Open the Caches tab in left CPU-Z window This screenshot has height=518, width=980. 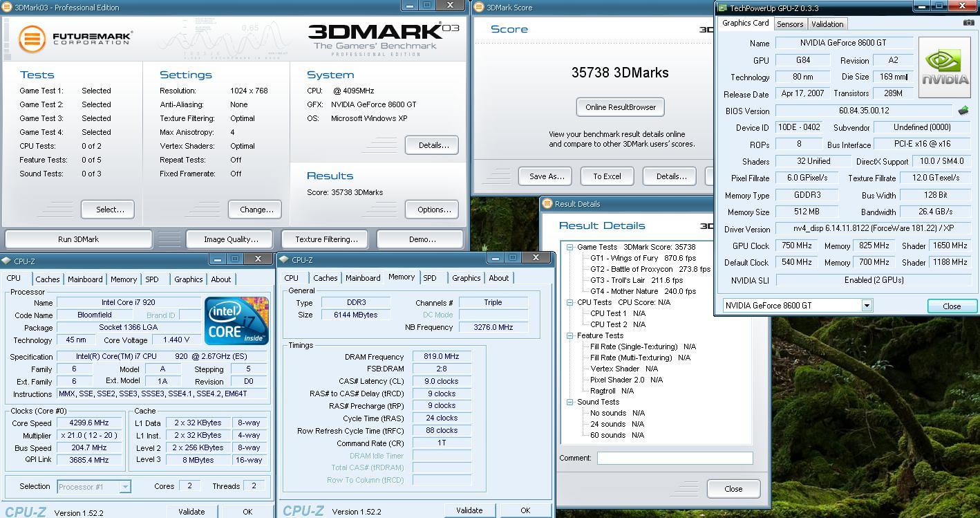[48, 279]
